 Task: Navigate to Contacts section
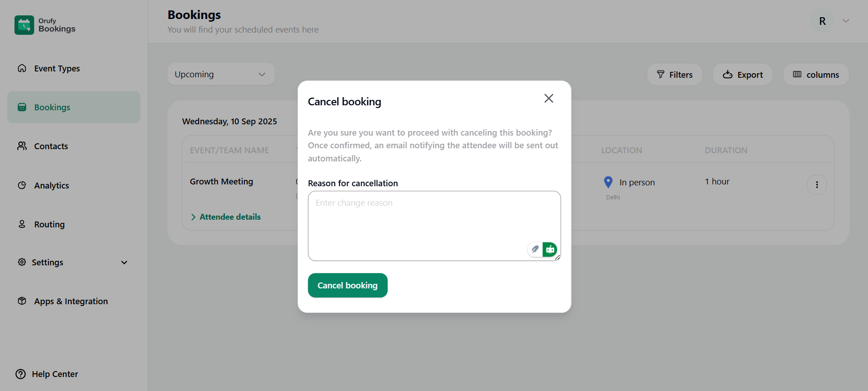pyautogui.click(x=51, y=146)
